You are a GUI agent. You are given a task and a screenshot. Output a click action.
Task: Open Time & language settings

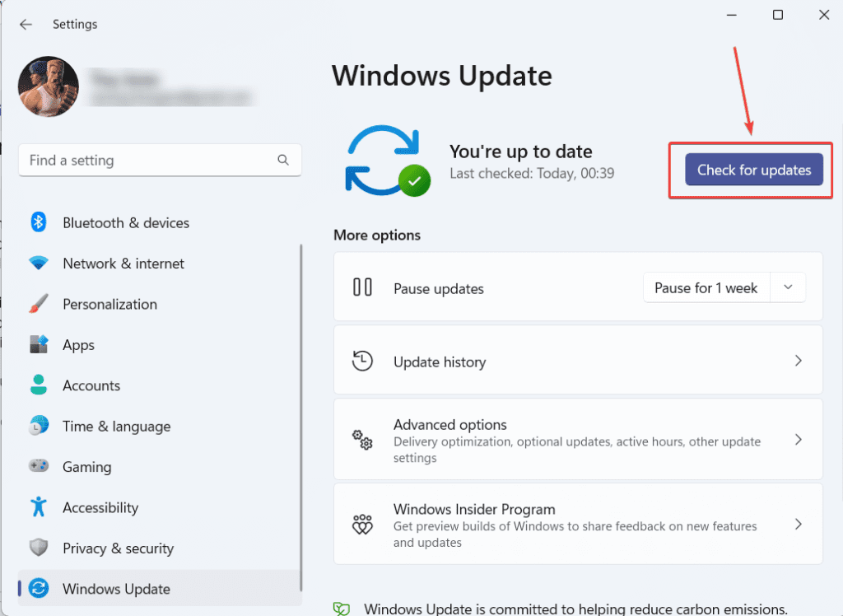[117, 427]
